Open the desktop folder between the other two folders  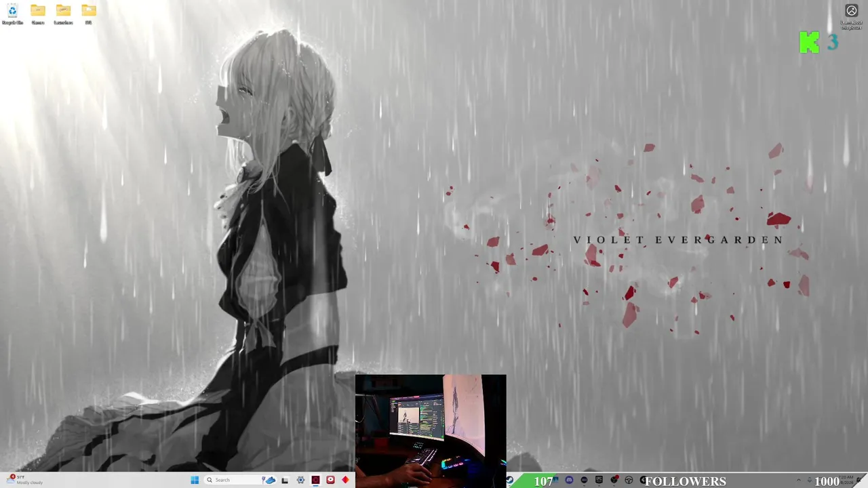click(x=63, y=14)
